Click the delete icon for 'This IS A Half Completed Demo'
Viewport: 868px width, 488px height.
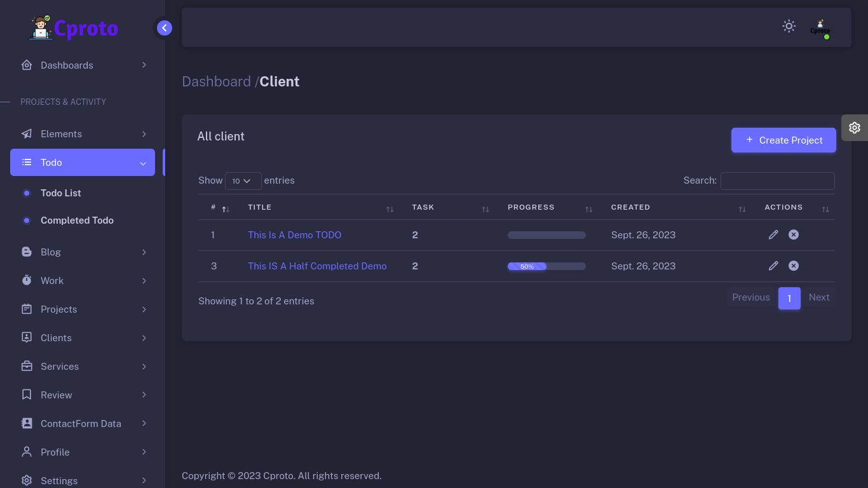point(794,266)
